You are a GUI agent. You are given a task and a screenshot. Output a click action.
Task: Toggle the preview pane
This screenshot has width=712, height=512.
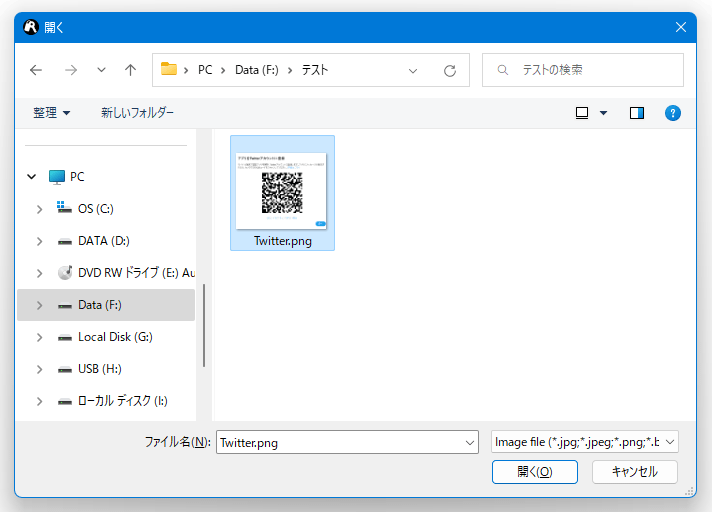coord(637,113)
